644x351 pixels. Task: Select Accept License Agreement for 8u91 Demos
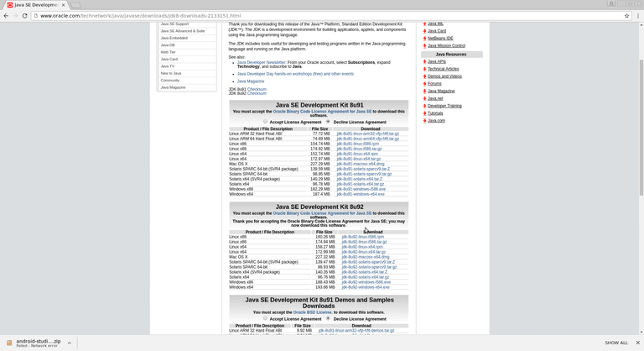(265, 318)
